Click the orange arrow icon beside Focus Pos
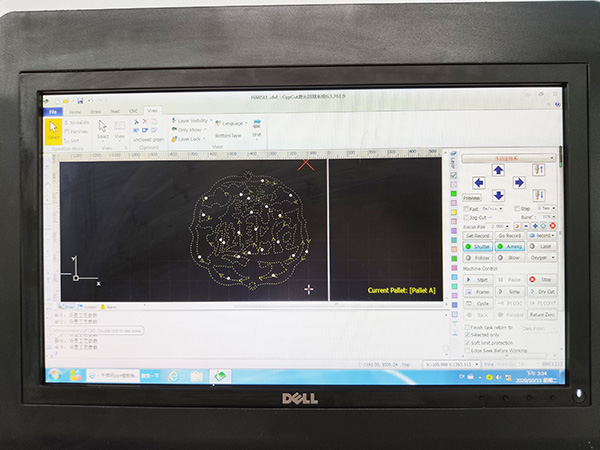 click(x=517, y=226)
